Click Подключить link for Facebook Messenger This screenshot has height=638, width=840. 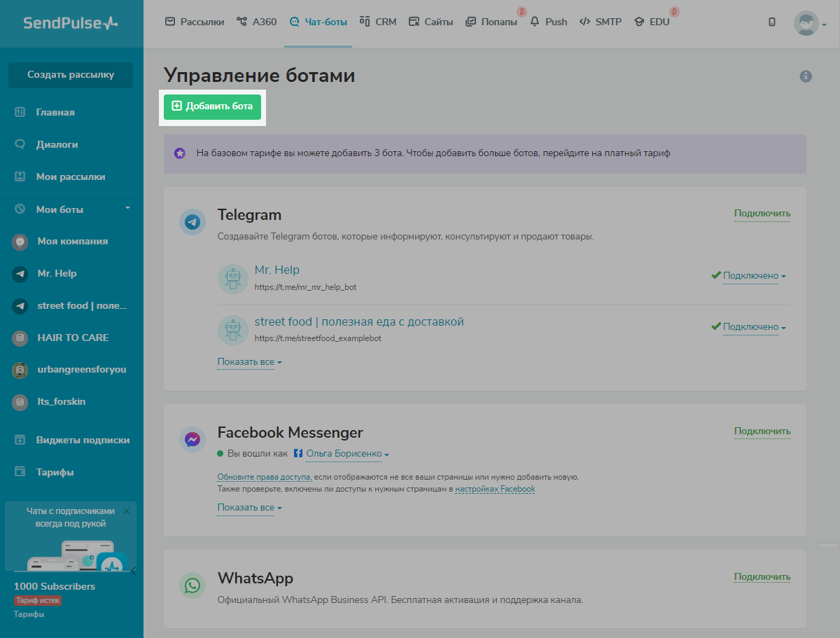point(762,431)
